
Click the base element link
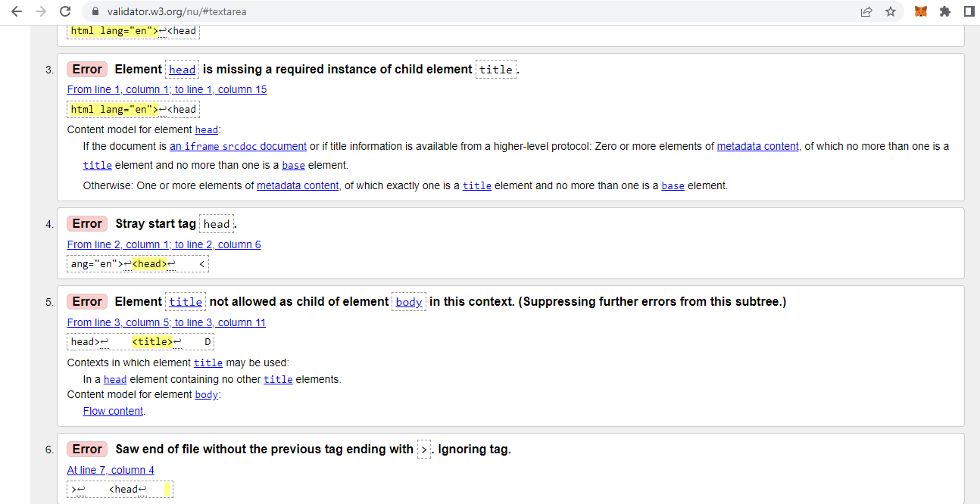pyautogui.click(x=293, y=165)
